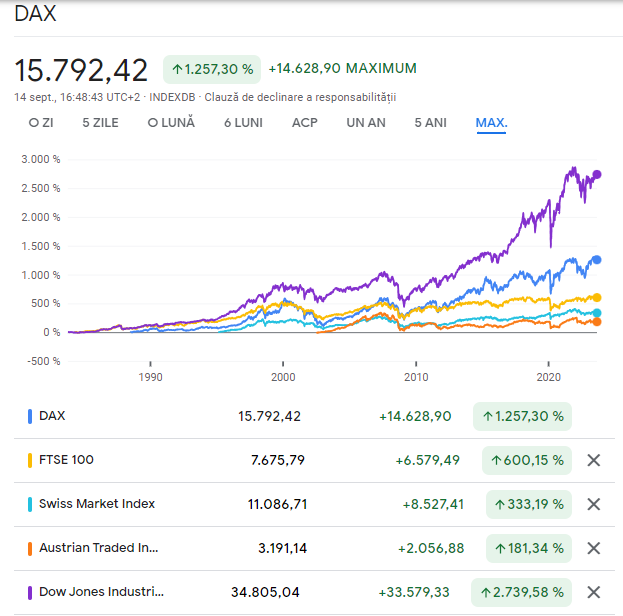
Task: Select the 5 ZILE time range
Action: [101, 123]
